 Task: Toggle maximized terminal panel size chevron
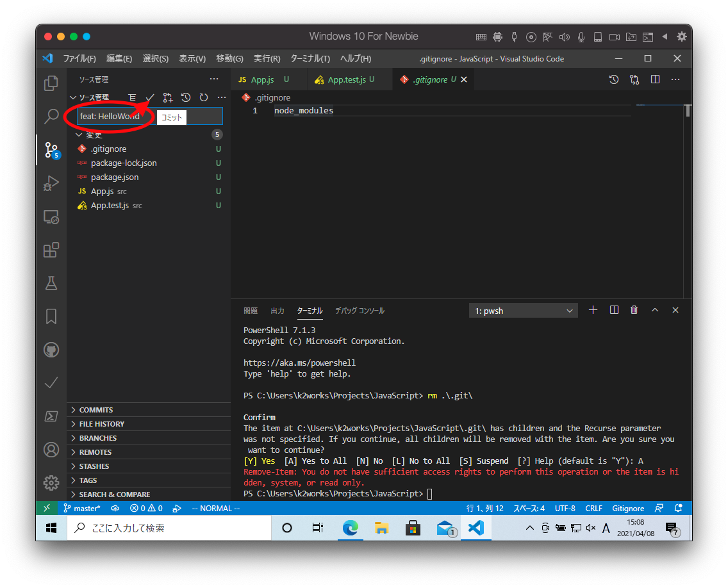(x=655, y=310)
